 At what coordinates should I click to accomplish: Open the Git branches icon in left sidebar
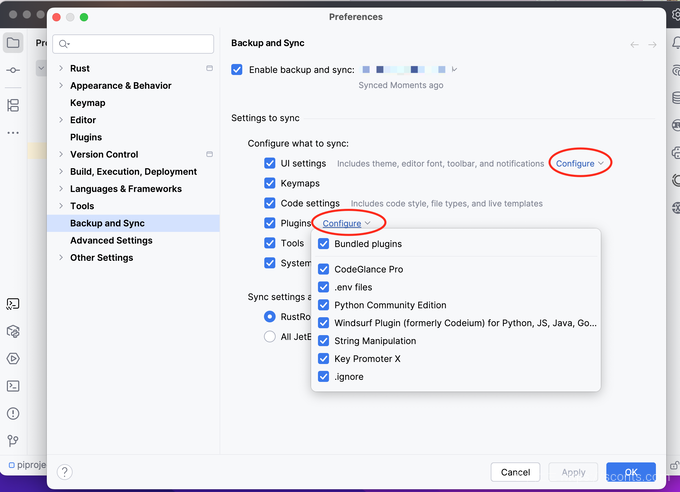point(13,441)
